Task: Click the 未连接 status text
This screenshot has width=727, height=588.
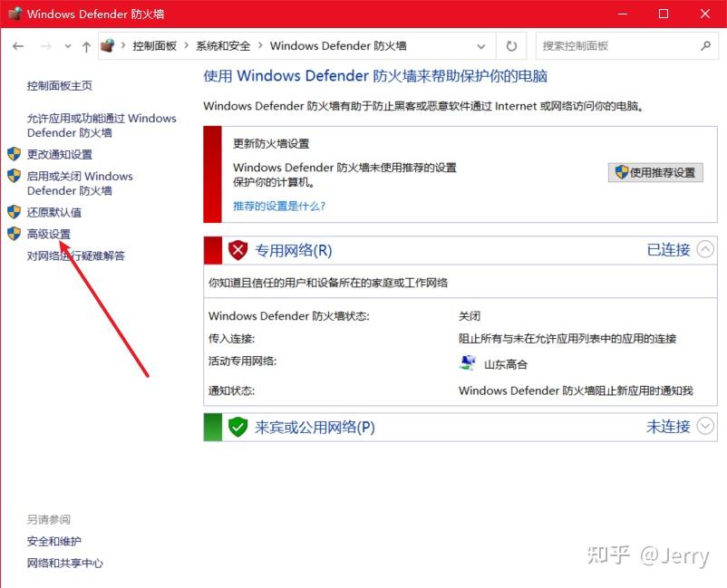Action: click(x=669, y=427)
